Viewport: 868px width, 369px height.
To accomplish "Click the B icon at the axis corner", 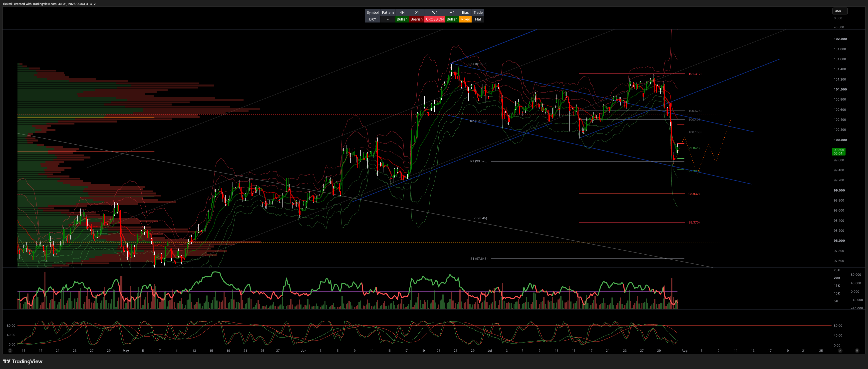I will 857,350.
